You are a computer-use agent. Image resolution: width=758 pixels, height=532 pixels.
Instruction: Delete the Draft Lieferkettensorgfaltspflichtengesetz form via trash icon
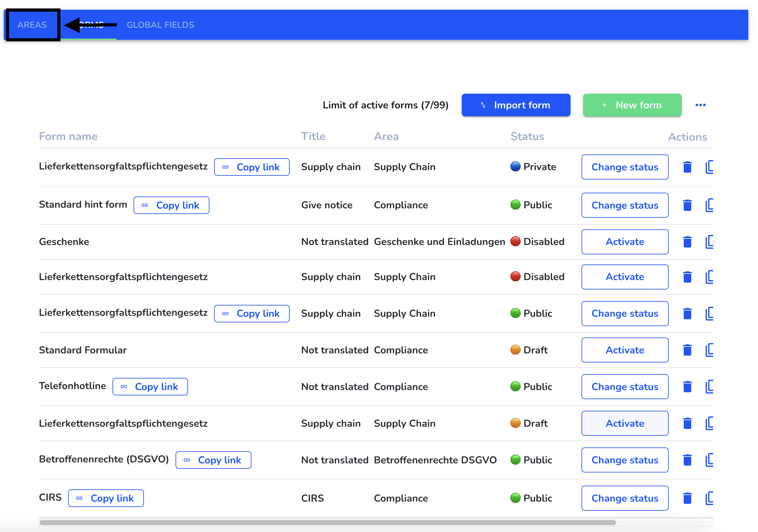pyautogui.click(x=687, y=423)
